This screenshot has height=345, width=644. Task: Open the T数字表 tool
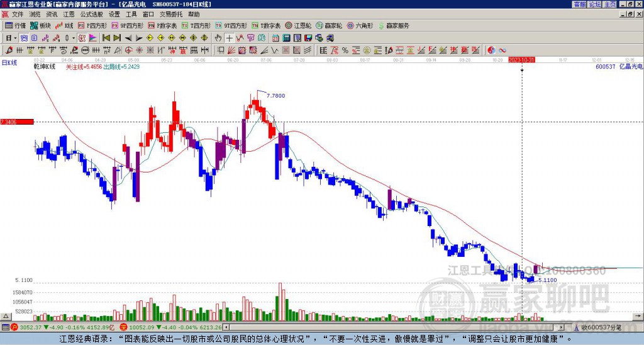[266, 25]
